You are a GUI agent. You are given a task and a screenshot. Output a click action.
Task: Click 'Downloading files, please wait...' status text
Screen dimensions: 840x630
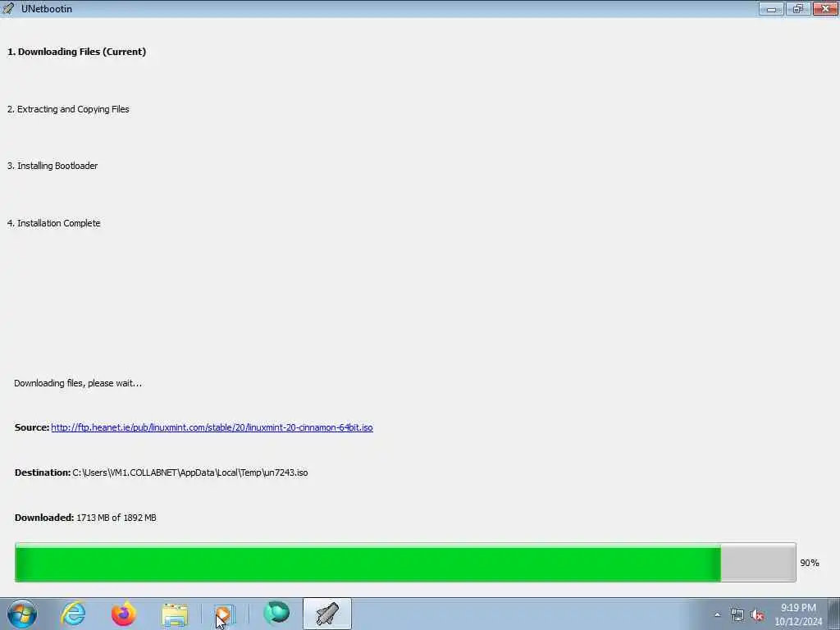pos(78,383)
